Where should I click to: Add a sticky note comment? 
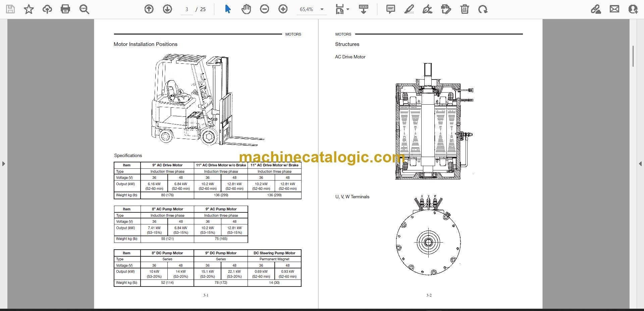(x=391, y=9)
